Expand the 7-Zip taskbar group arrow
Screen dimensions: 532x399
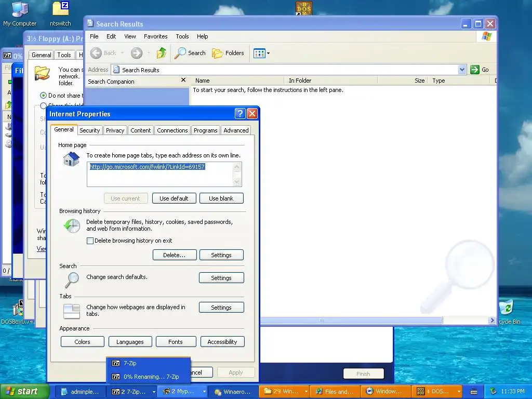tap(154, 392)
